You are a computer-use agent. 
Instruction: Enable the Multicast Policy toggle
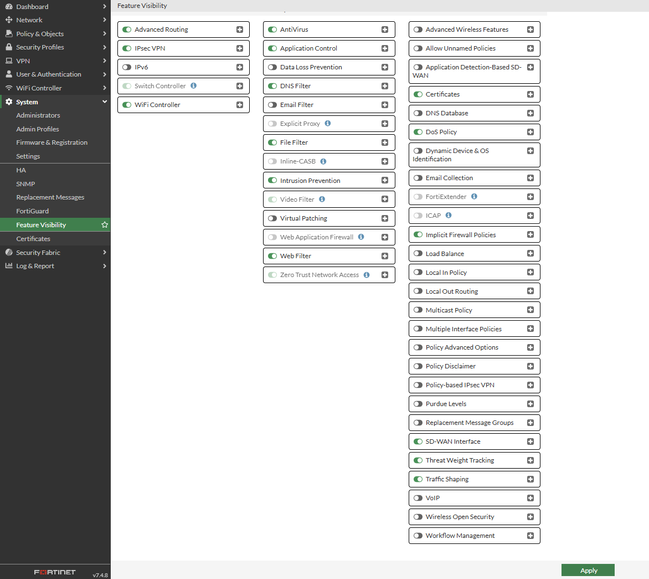coord(418,310)
